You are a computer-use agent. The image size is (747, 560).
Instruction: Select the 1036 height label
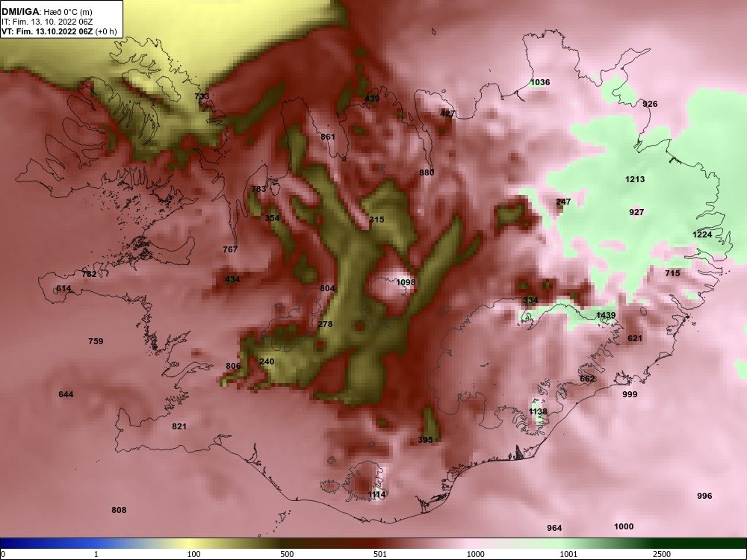540,82
